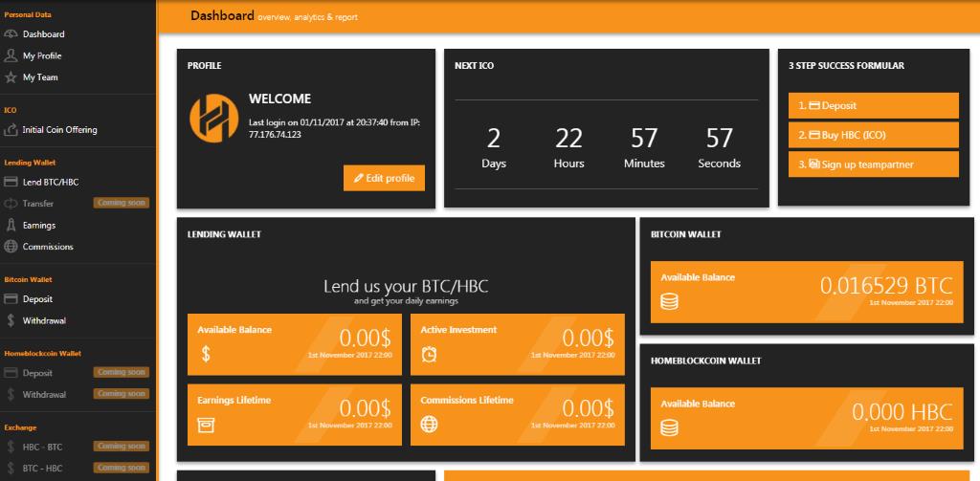Screen dimensions: 980x481
Task: Click the coin stack icon in Bitcoin Wallet
Action: 670,302
